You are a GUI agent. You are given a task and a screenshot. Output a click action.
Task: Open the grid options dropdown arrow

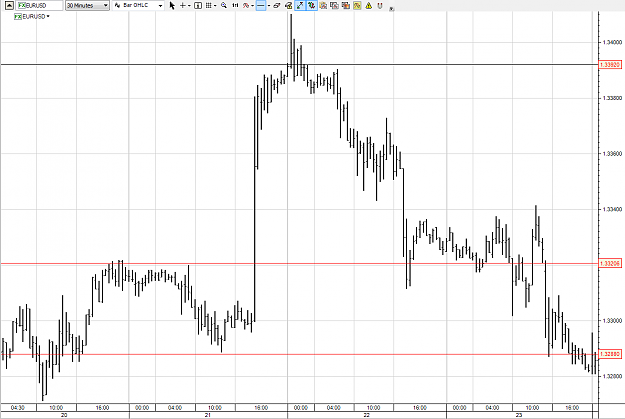pos(215,6)
